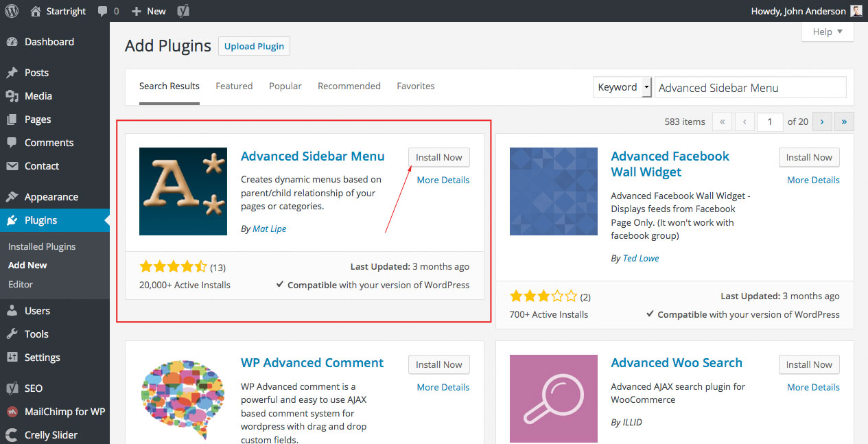Image resolution: width=868 pixels, height=444 pixels.
Task: Click the Users person icon
Action: (x=12, y=311)
